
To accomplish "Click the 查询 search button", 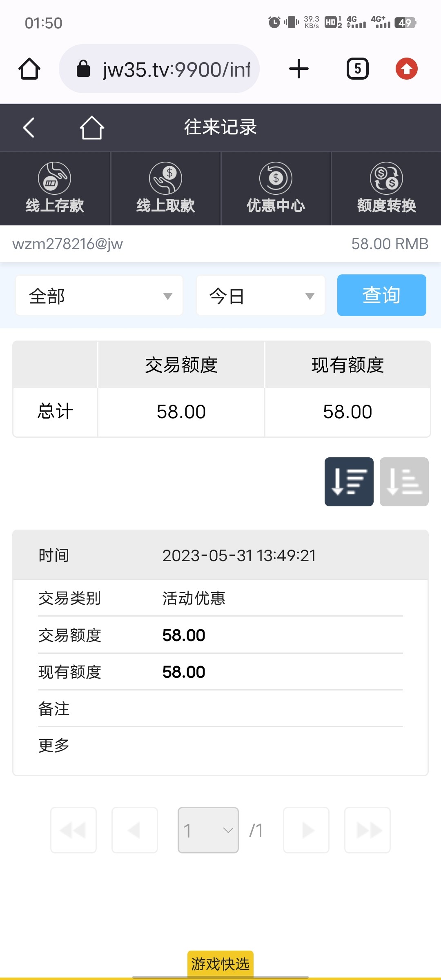I will coord(381,295).
